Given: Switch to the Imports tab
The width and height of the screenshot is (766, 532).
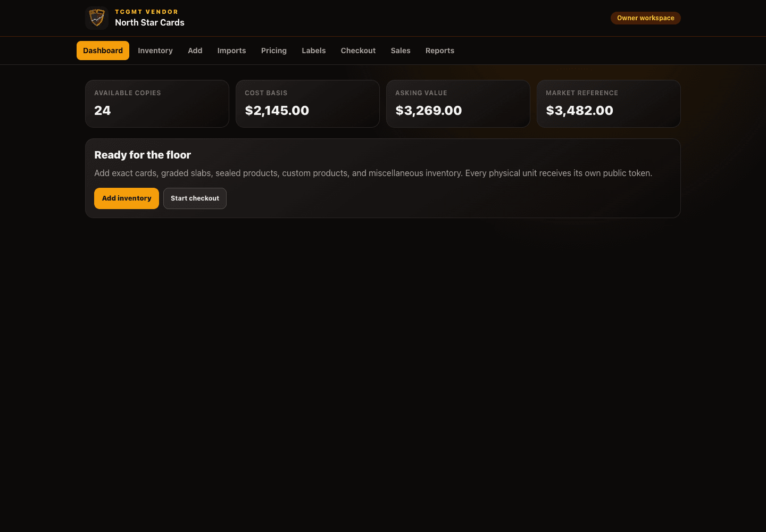Looking at the screenshot, I should (231, 51).
